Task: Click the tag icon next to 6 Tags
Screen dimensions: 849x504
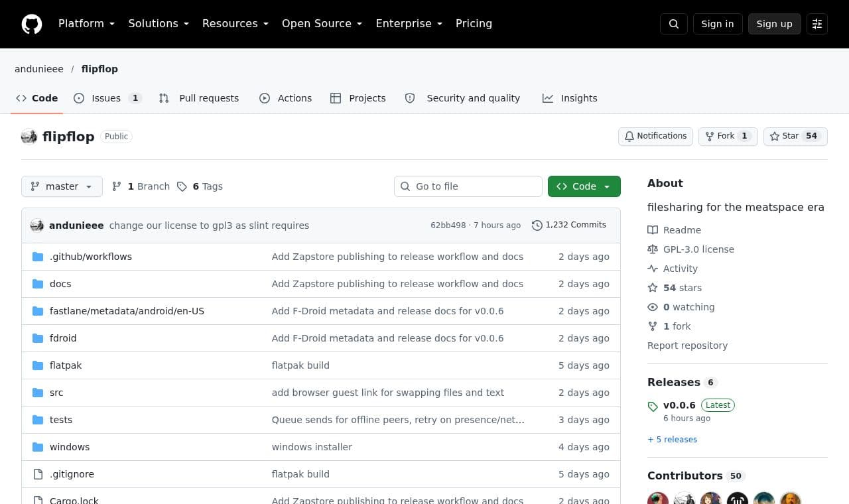Action: point(182,186)
